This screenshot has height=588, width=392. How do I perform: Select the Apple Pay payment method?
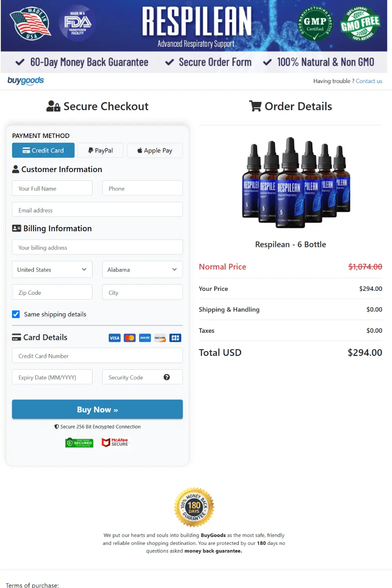[154, 150]
